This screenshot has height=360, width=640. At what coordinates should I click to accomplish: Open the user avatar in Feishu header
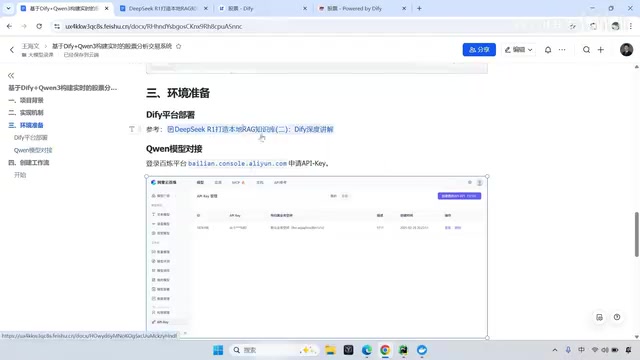pyautogui.click(x=626, y=49)
